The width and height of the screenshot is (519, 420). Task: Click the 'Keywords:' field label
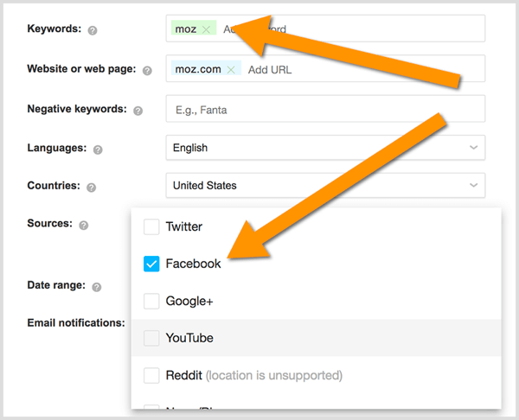coord(54,29)
